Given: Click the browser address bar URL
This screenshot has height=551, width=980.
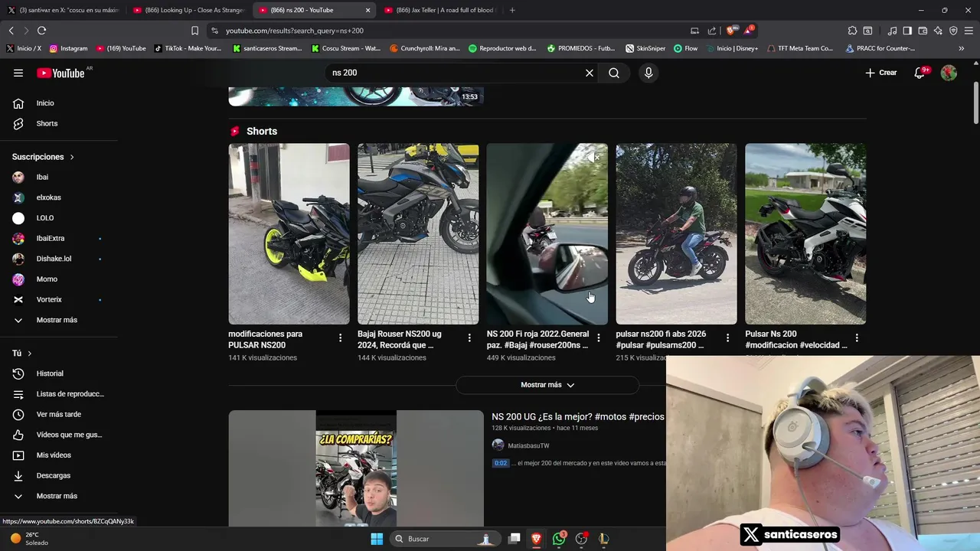Looking at the screenshot, I should click(x=295, y=31).
